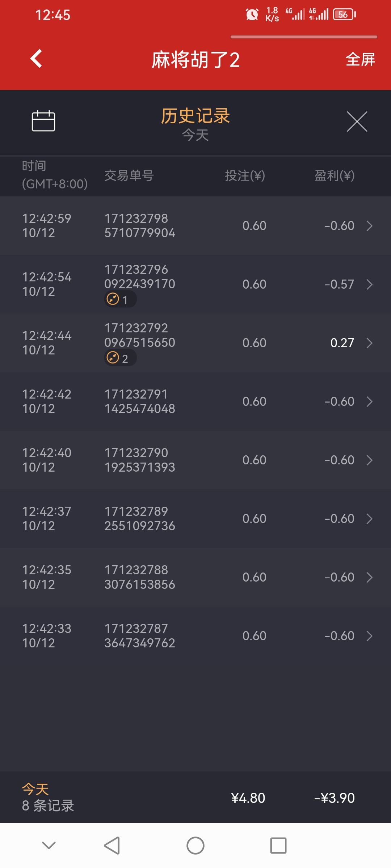This screenshot has height=868, width=391.
Task: Hide navigation bar with down chevron
Action: tap(49, 845)
